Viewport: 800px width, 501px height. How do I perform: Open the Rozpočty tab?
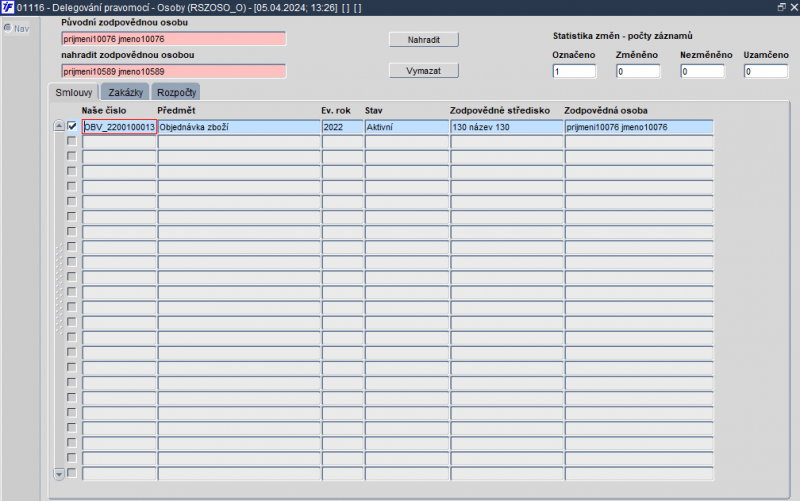pyautogui.click(x=176, y=92)
